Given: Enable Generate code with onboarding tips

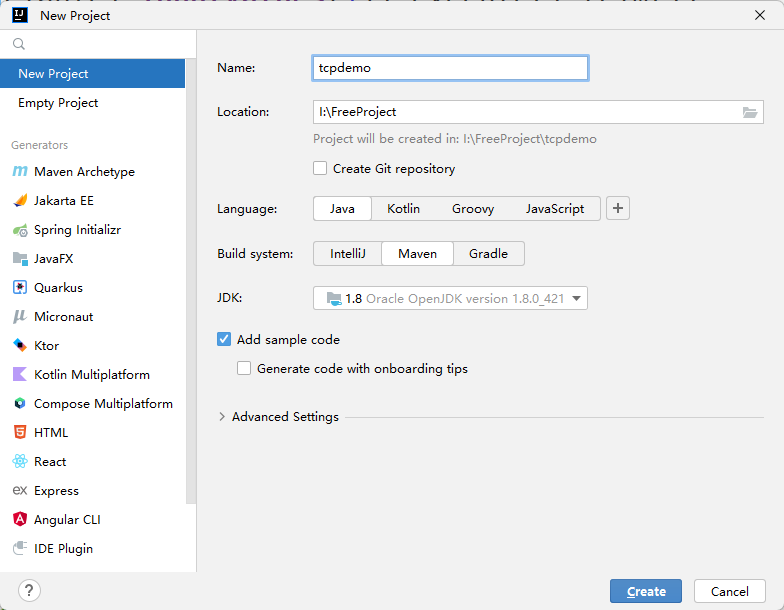Looking at the screenshot, I should (x=244, y=369).
